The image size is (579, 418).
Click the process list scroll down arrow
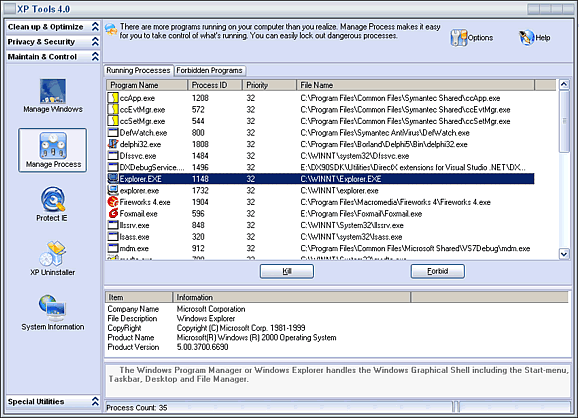[564, 254]
